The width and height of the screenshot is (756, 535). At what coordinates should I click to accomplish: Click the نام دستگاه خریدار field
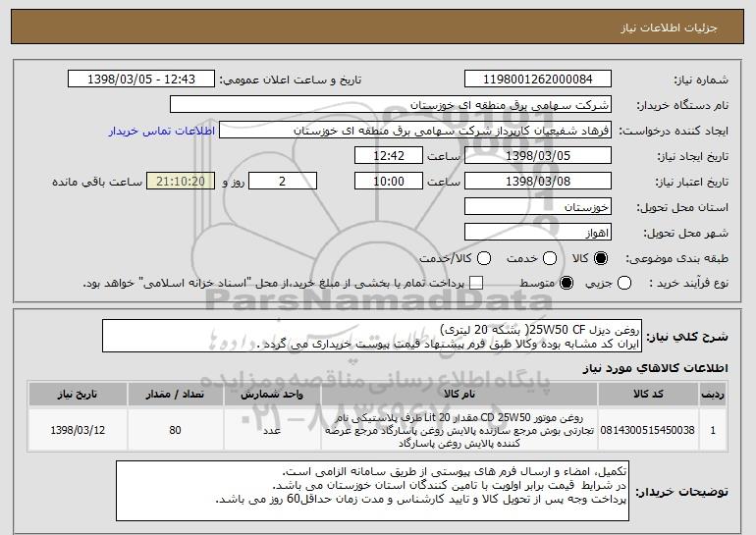click(391, 105)
